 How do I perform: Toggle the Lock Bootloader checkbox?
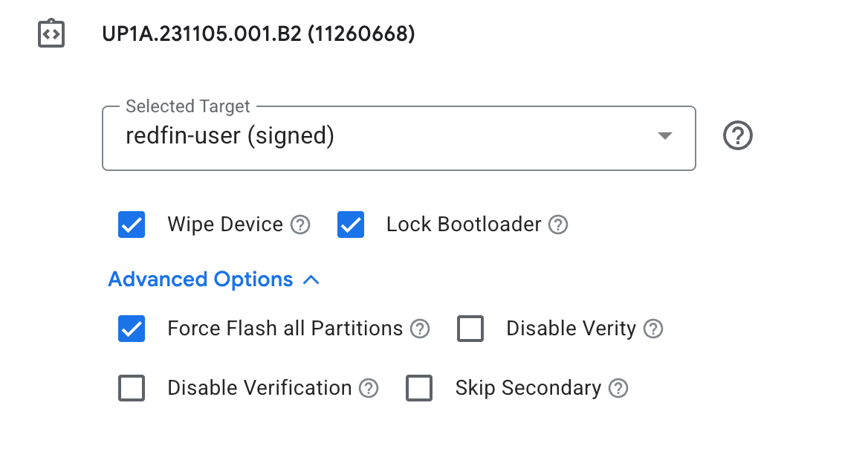click(351, 225)
